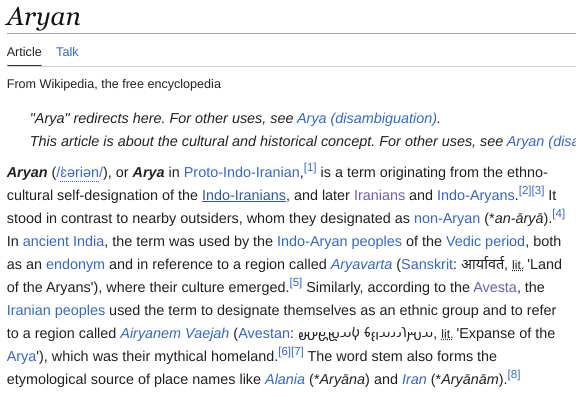Screen dimensions: 576x397
Task: Select the Article tab
Action: [24, 52]
